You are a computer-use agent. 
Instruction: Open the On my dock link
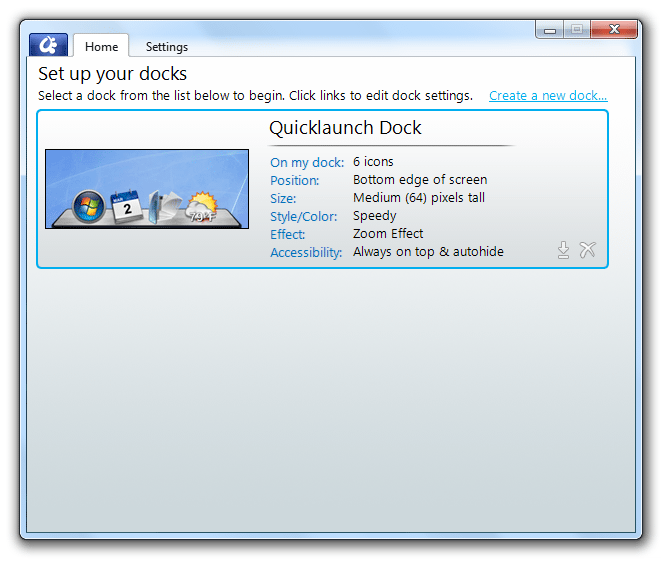[x=307, y=162]
